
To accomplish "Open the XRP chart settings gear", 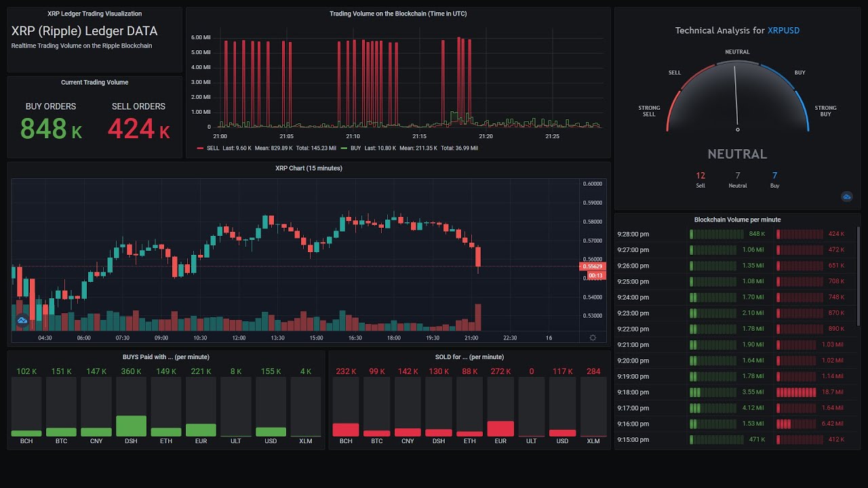I will coord(593,338).
